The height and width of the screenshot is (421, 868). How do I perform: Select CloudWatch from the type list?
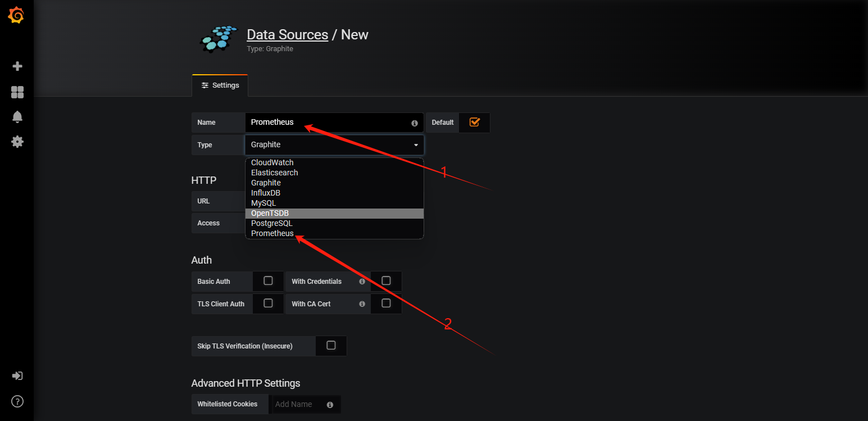tap(334, 162)
